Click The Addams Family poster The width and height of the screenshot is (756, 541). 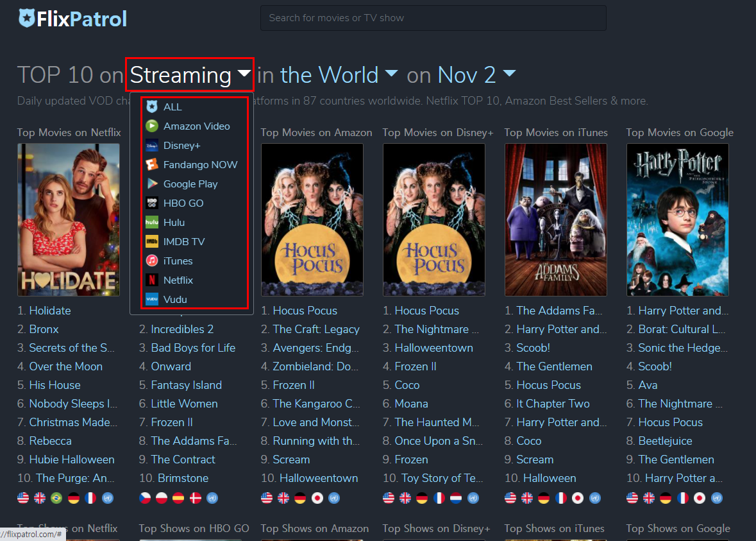[555, 219]
